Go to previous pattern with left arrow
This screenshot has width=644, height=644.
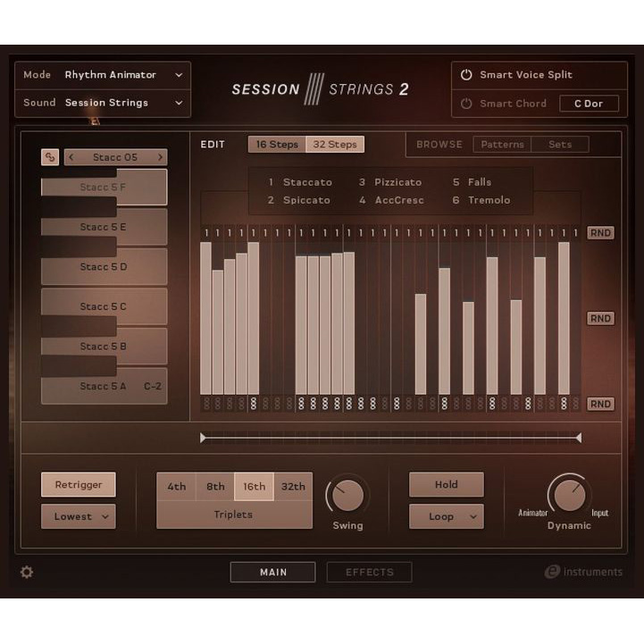click(71, 157)
